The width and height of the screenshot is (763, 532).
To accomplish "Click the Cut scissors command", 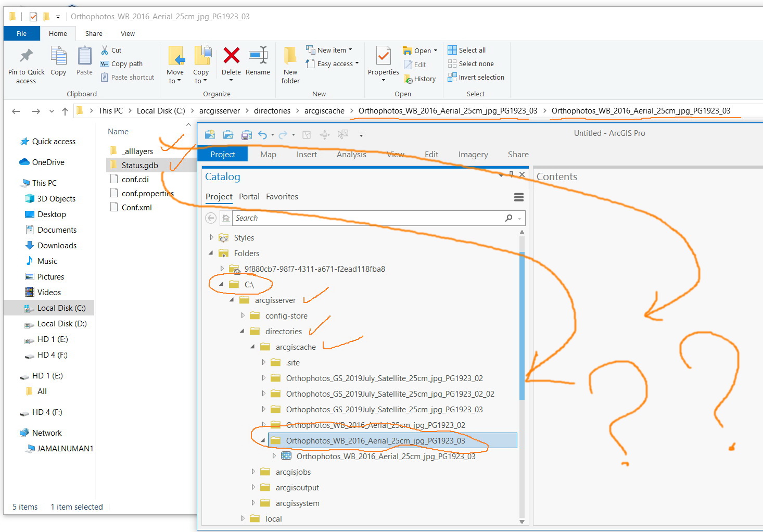I will click(x=111, y=50).
